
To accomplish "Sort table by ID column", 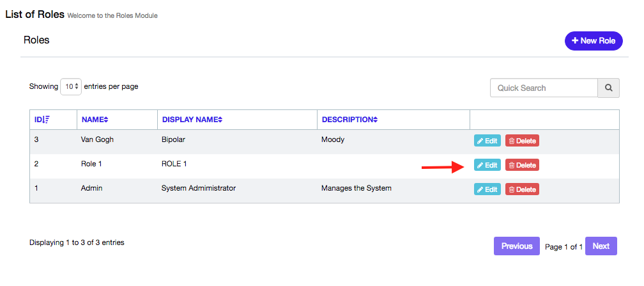I will coord(42,120).
